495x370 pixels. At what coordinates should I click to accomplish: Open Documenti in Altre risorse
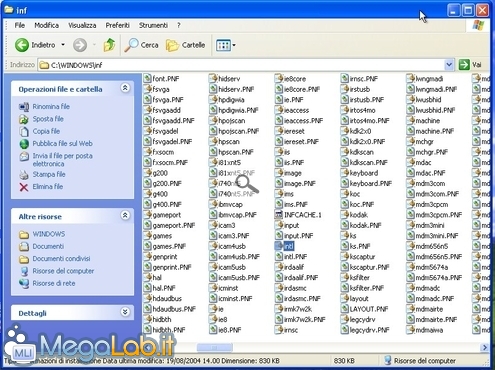coord(48,247)
